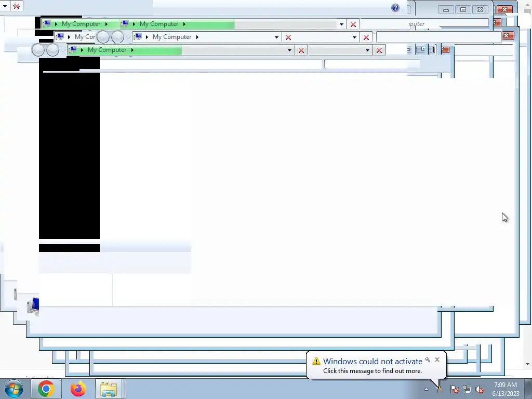The width and height of the screenshot is (532, 399).
Task: Click the Computer icon at the lower-left window edge
Action: 33,307
